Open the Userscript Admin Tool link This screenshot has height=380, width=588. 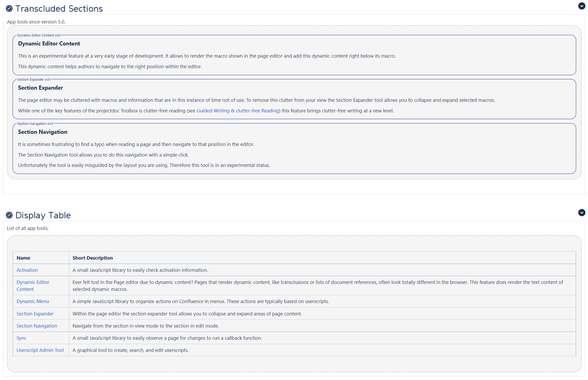[40, 350]
